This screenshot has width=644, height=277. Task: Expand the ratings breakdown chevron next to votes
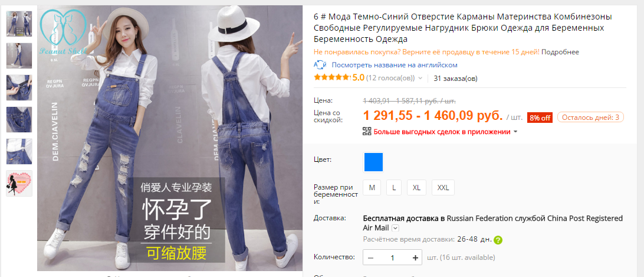coord(420,78)
